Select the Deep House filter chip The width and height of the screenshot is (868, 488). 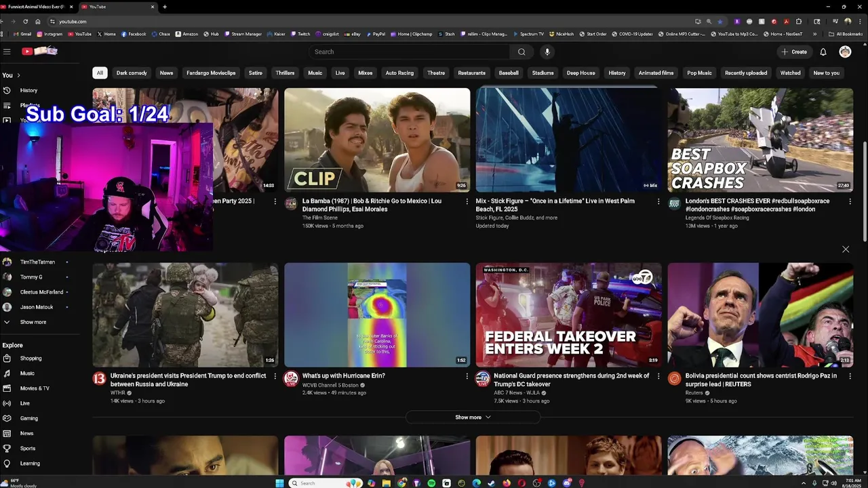click(x=580, y=73)
